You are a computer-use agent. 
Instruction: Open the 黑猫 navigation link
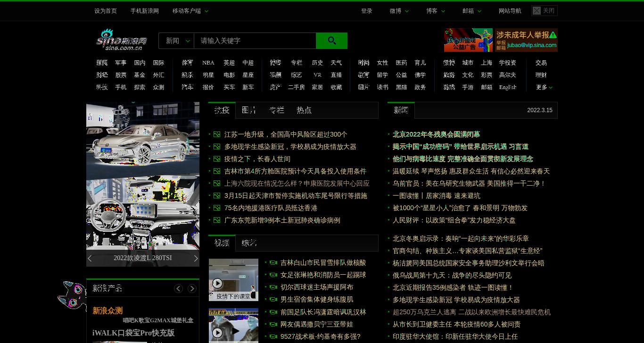pyautogui.click(x=401, y=87)
